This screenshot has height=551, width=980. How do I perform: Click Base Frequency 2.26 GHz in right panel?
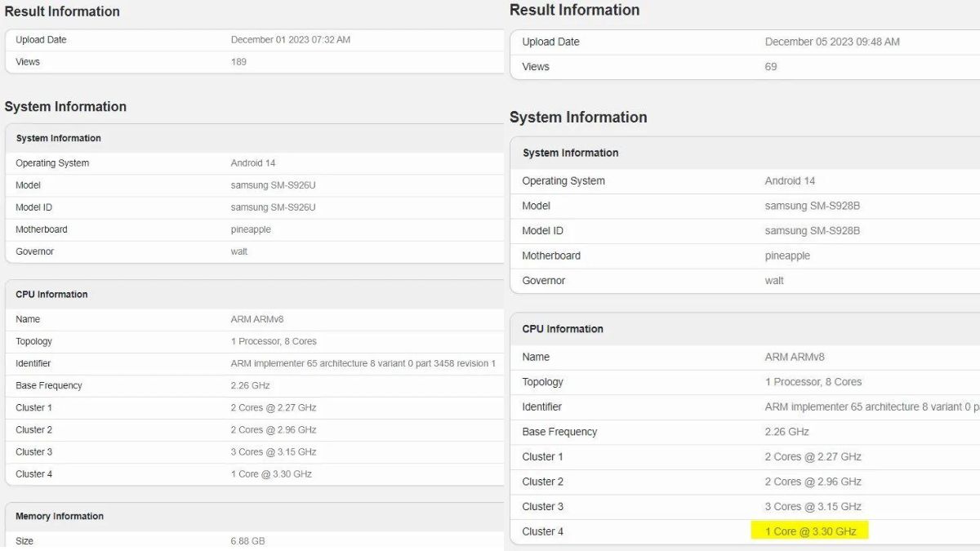click(x=786, y=432)
